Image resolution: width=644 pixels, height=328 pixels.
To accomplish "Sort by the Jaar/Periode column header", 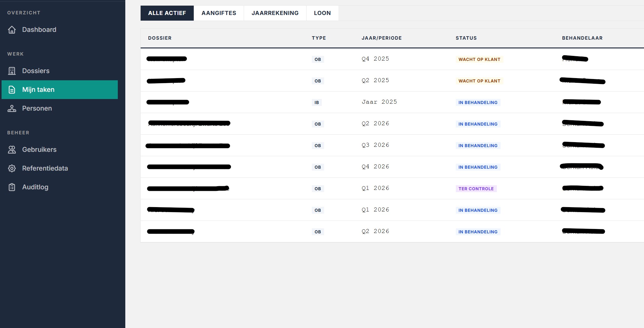I will tap(382, 38).
